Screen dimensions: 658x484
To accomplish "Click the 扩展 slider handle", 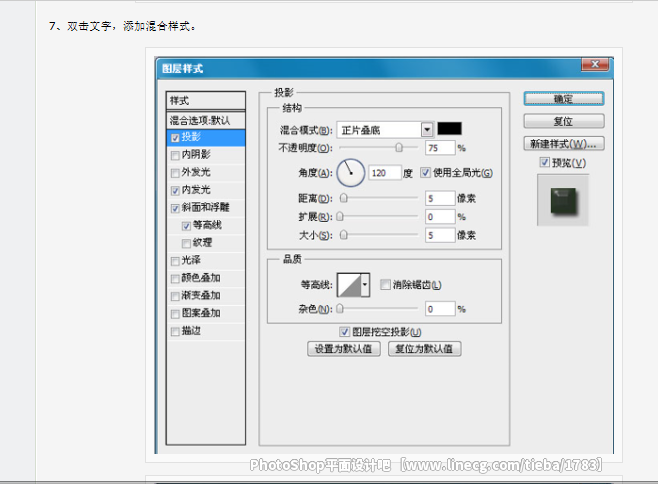I will pyautogui.click(x=340, y=216).
